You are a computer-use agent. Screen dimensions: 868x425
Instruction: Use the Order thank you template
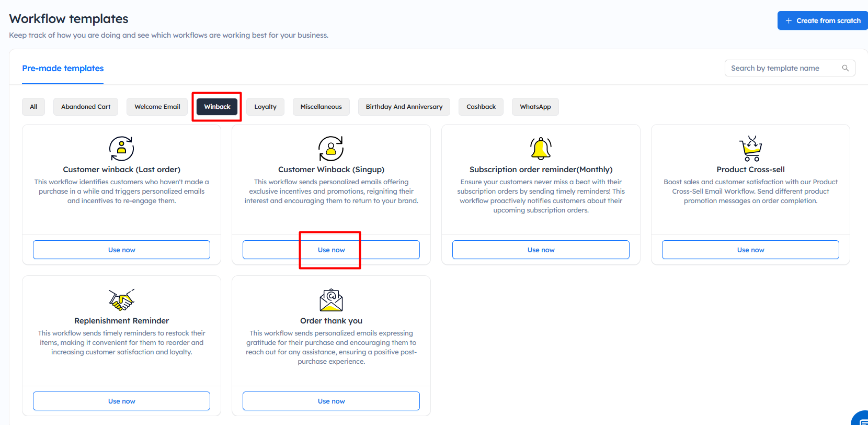click(331, 401)
